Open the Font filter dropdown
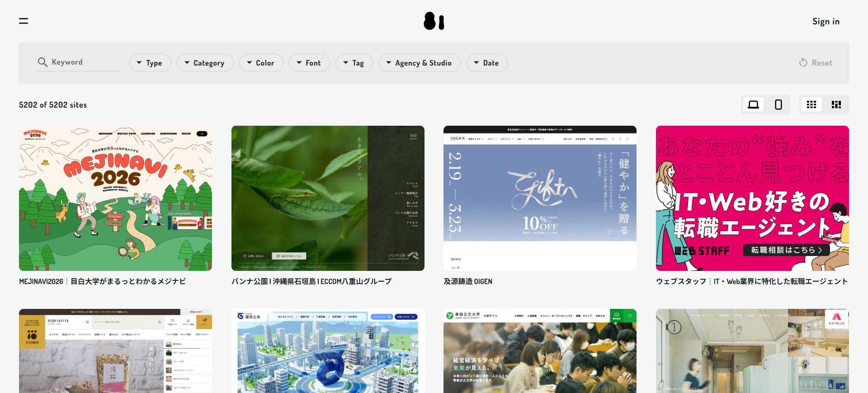This screenshot has height=393, width=868. pyautogui.click(x=309, y=63)
